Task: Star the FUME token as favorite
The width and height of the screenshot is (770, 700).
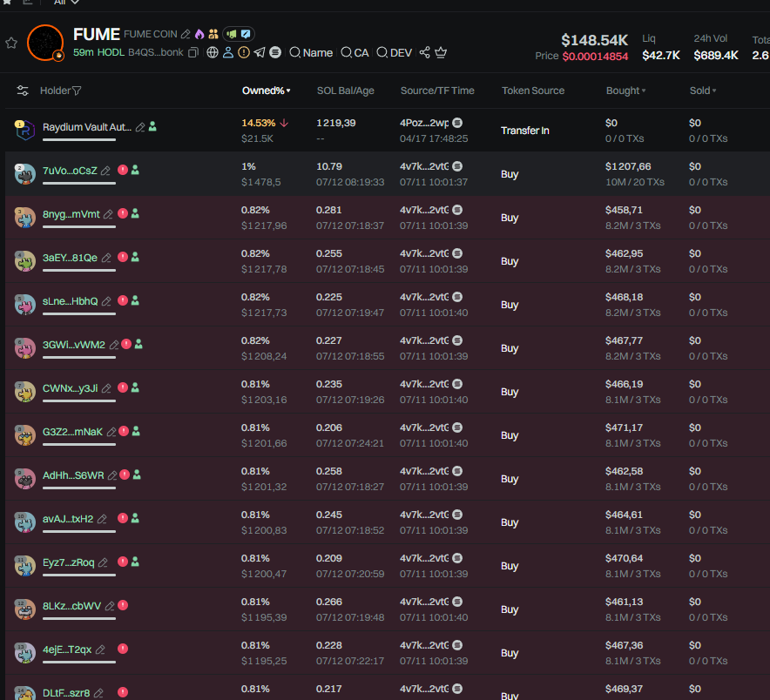Action: [x=11, y=44]
